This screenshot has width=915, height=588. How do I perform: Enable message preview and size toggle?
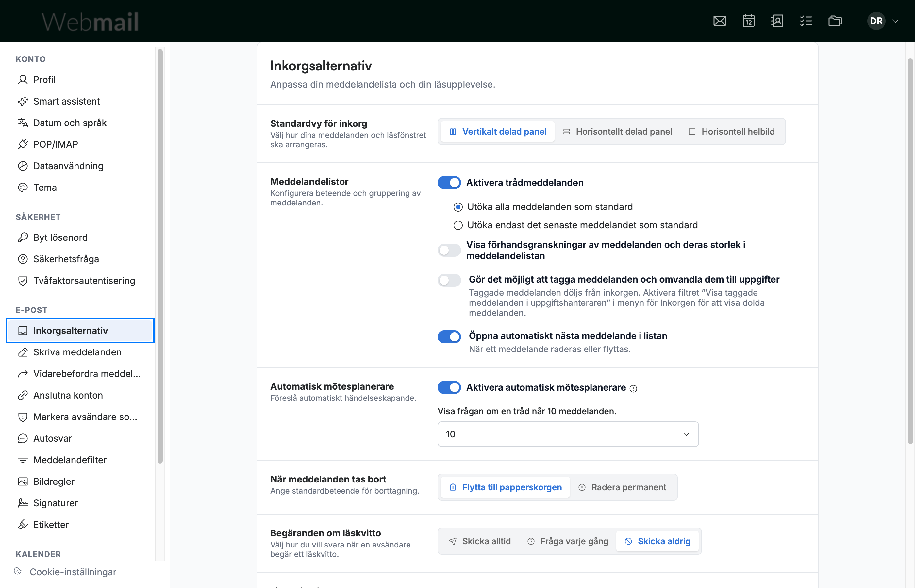(x=449, y=250)
